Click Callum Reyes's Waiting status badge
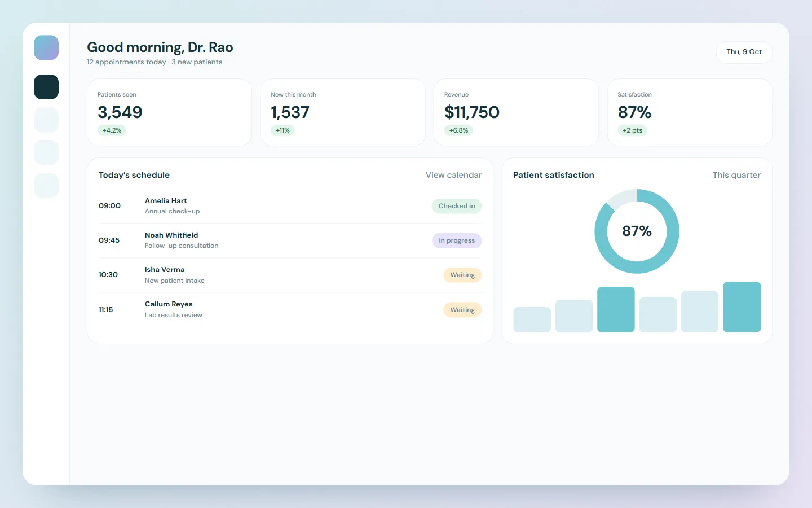Viewport: 812px width, 508px height. [x=462, y=310]
